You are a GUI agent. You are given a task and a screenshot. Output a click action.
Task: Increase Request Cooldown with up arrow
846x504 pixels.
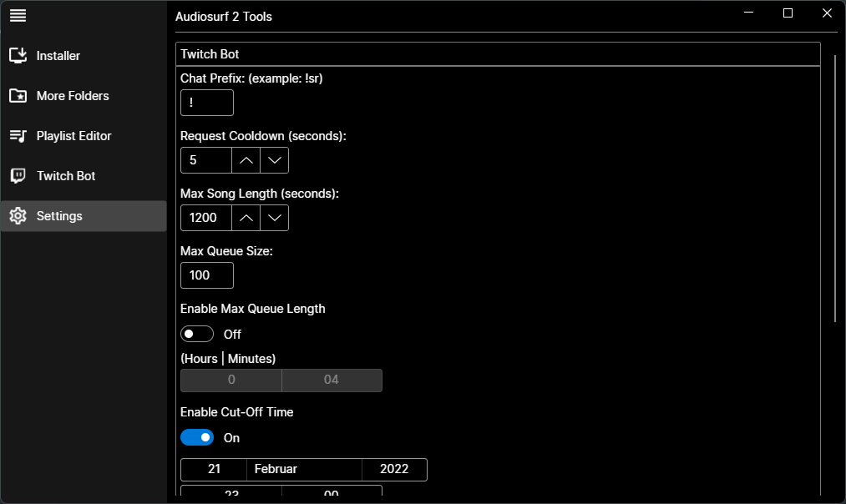pyautogui.click(x=246, y=160)
